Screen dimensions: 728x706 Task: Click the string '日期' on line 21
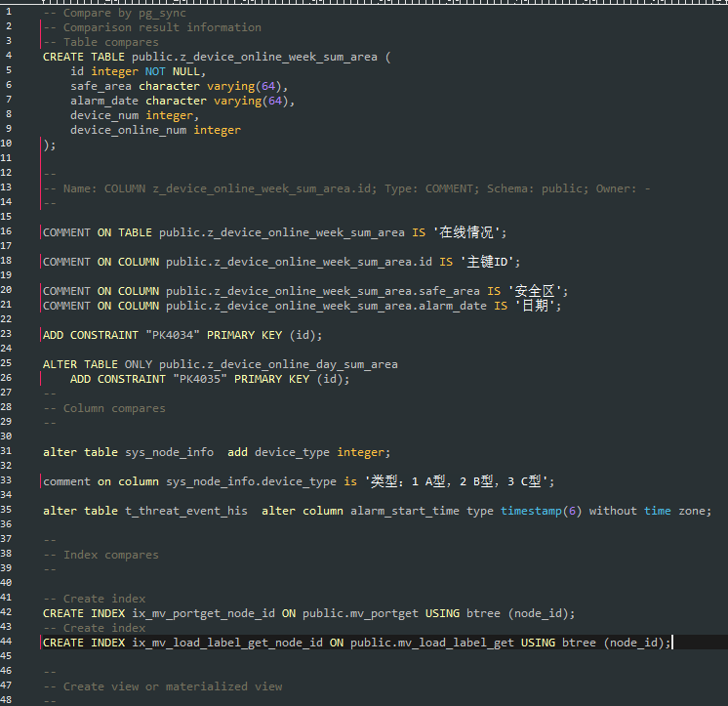(x=535, y=306)
